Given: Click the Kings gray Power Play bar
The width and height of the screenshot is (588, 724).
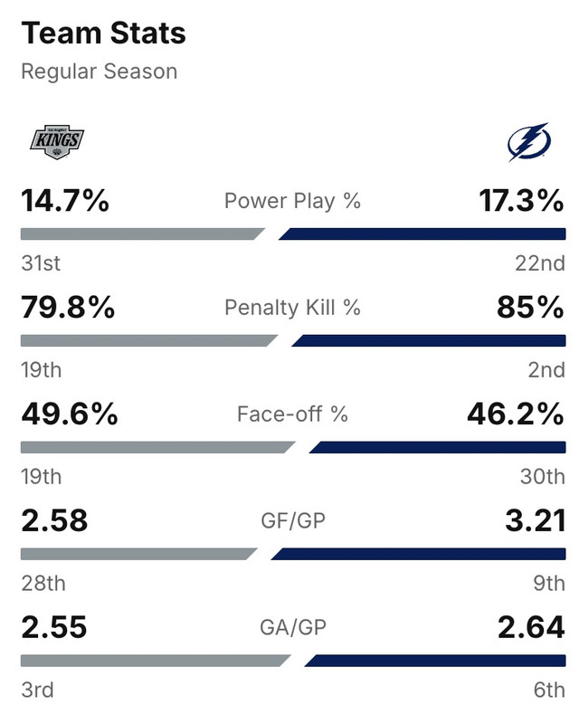Looking at the screenshot, I should [140, 234].
